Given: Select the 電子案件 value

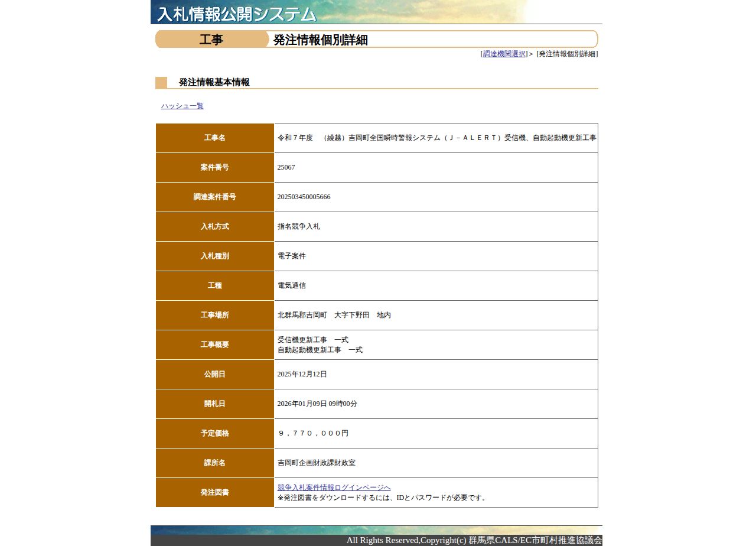Looking at the screenshot, I should (x=292, y=256).
